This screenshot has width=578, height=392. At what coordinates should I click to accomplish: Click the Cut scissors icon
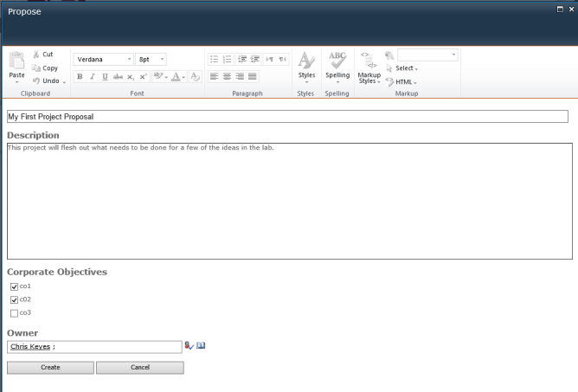(x=36, y=55)
